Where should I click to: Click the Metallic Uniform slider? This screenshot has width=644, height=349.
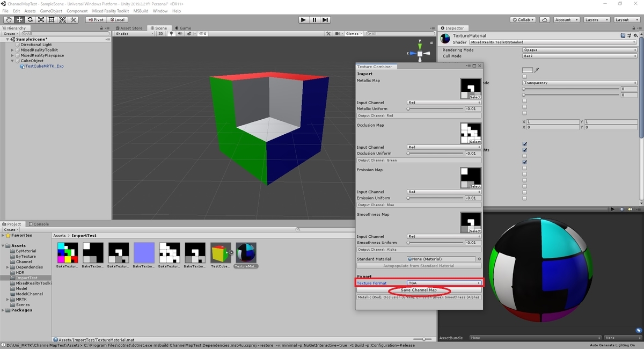[435, 108]
